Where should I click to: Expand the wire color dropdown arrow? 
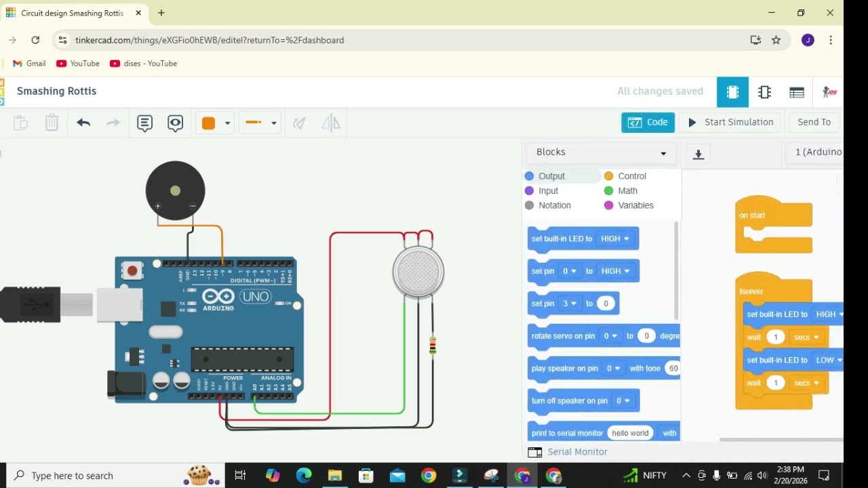227,123
